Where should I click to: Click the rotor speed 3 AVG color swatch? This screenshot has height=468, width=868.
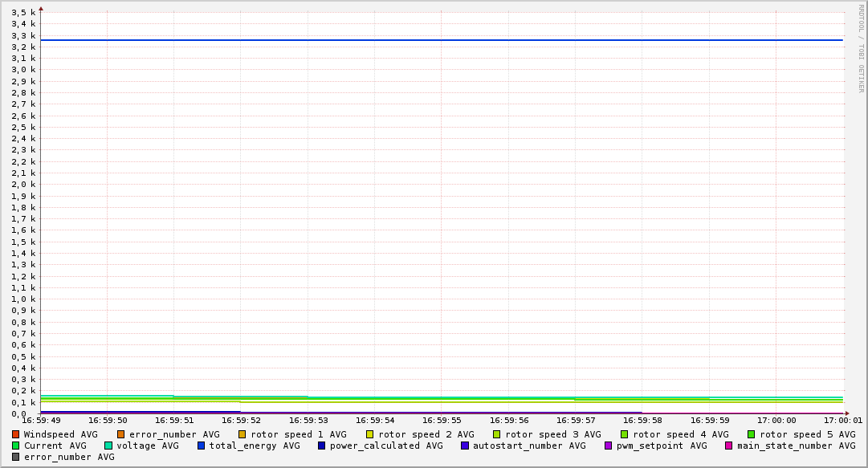497,434
